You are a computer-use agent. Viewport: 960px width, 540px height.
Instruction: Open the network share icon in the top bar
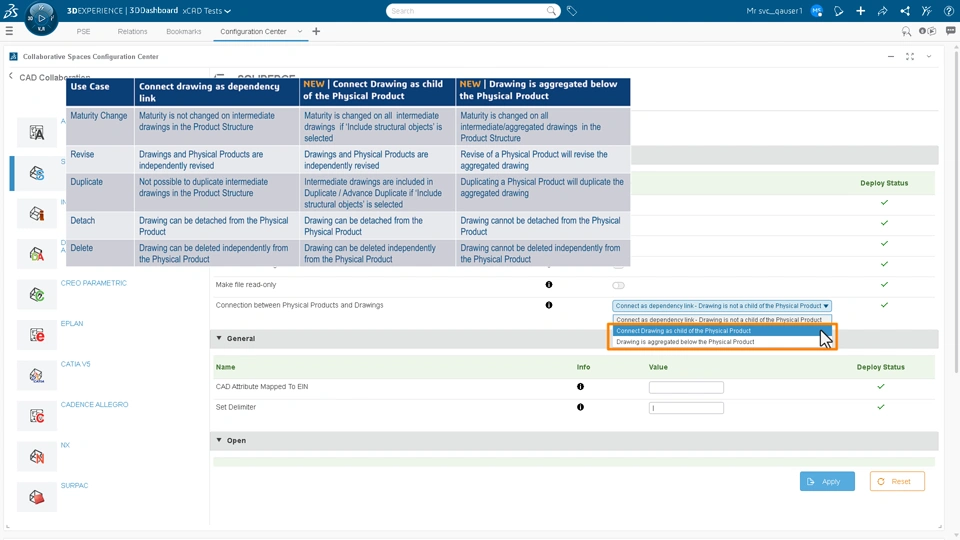[905, 10]
